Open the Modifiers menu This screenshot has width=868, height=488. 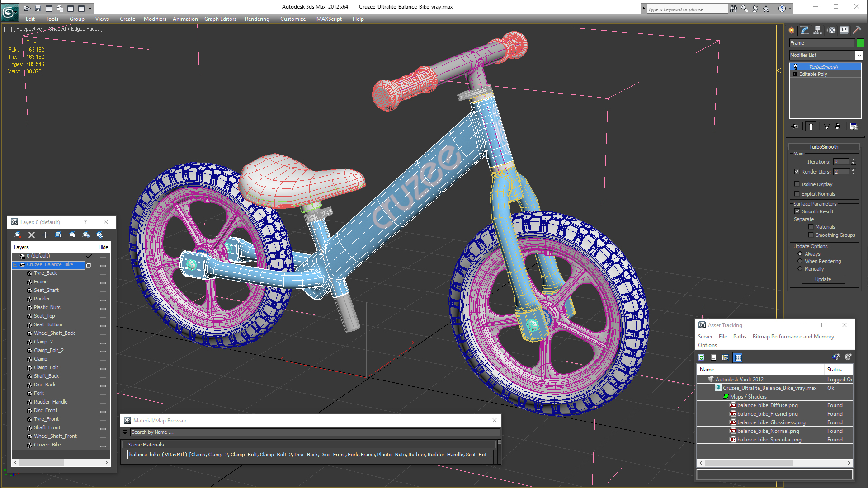pyautogui.click(x=155, y=19)
